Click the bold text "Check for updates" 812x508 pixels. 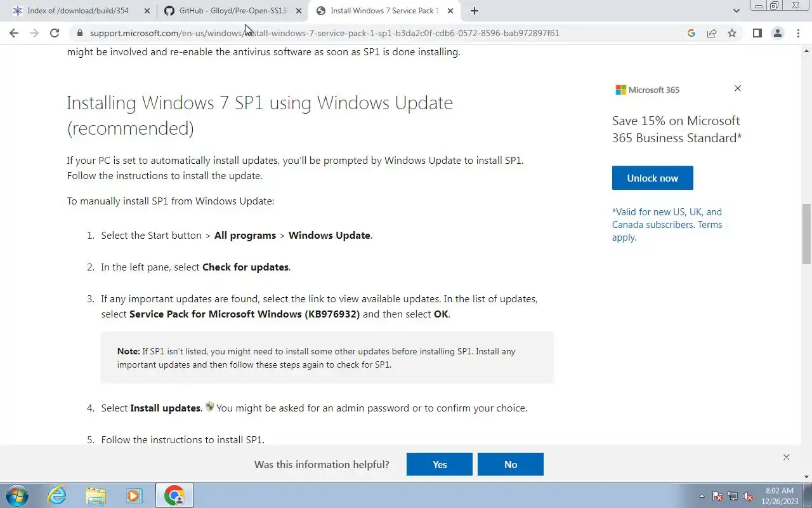point(246,267)
